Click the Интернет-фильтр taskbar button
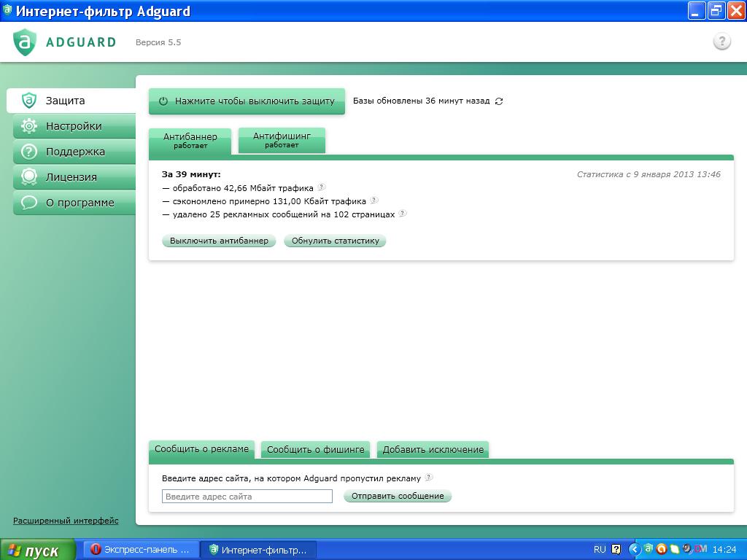The height and width of the screenshot is (560, 747). [258, 550]
